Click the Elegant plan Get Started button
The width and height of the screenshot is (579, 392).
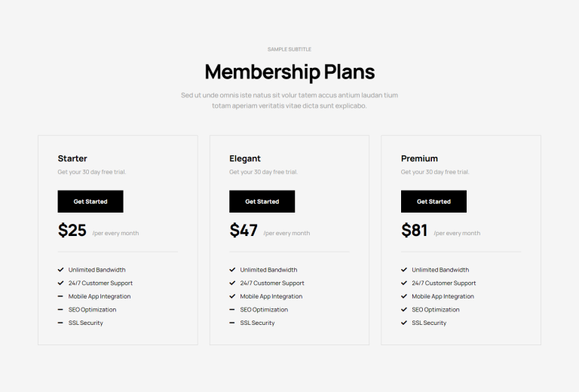pyautogui.click(x=262, y=201)
